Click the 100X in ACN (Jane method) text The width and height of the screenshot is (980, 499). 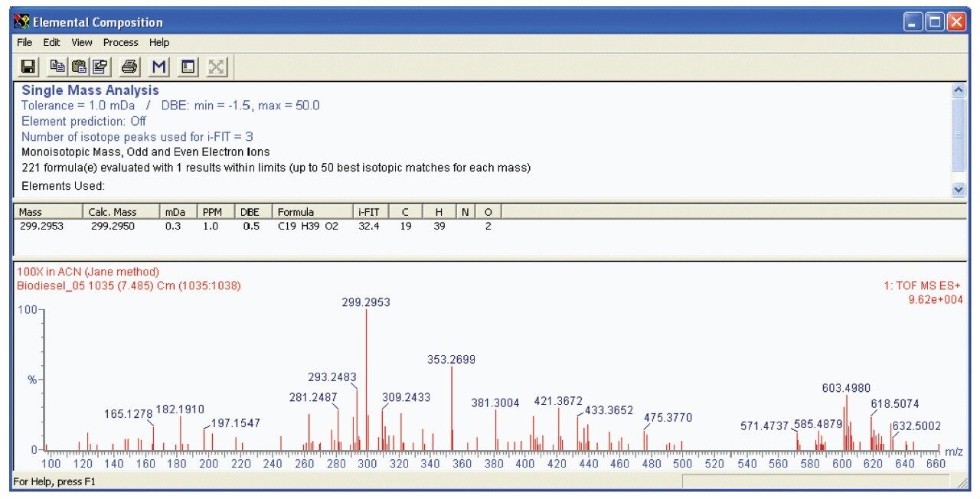[x=87, y=272]
